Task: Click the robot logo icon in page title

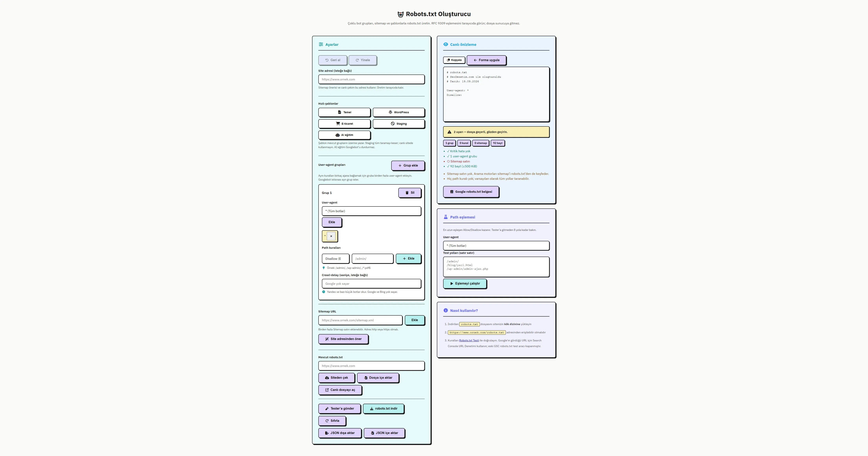Action: click(400, 14)
